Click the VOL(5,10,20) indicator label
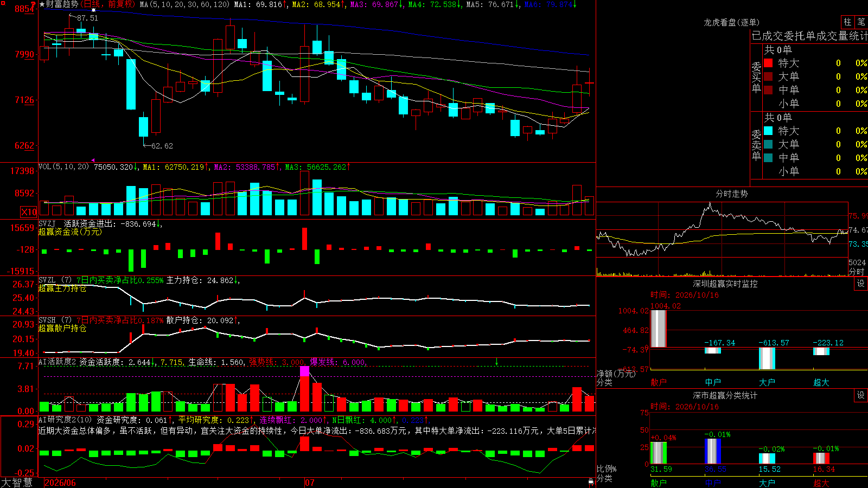868x488 pixels. [63, 167]
